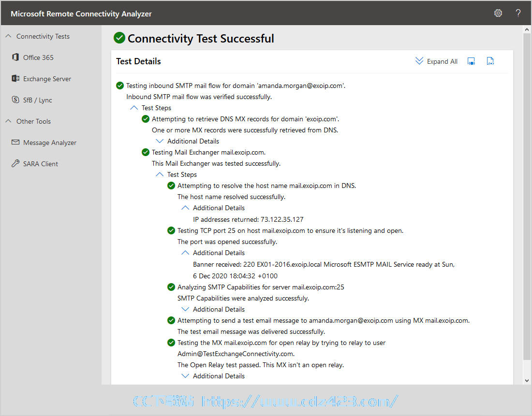Expand Additional Details under SMTP Capabilities
Screen dimensions: 532x416
coord(185,309)
